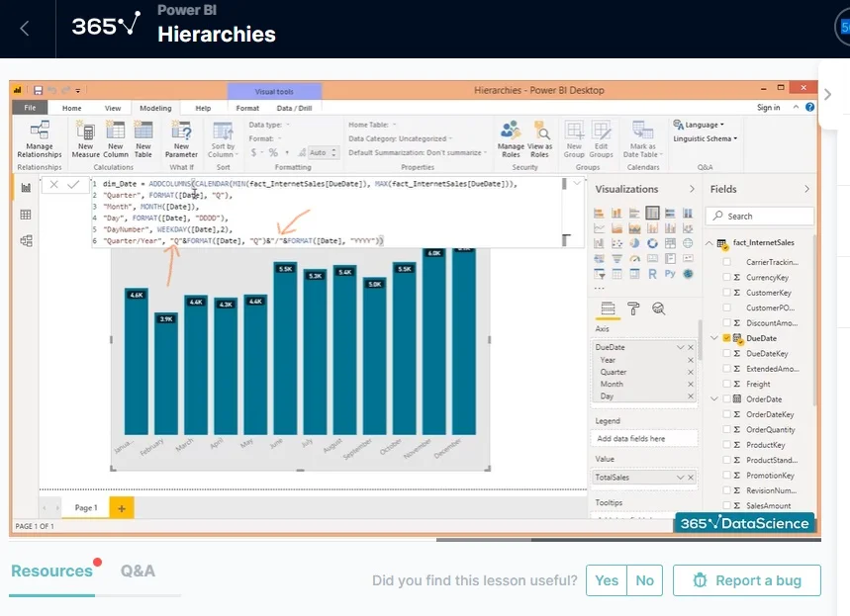
Task: Check the Freight field checkbox
Action: pyautogui.click(x=727, y=384)
